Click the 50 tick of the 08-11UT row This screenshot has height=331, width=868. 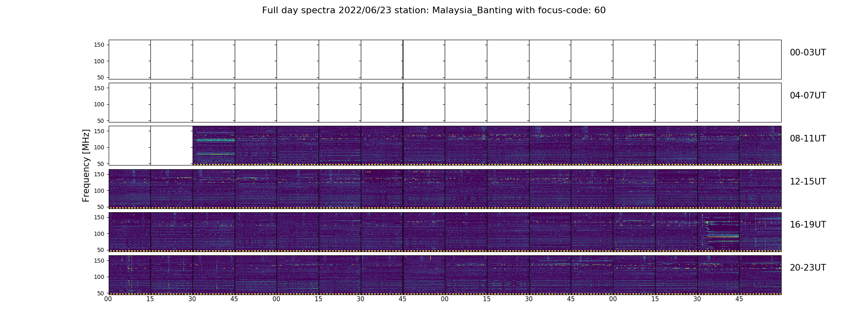click(x=101, y=164)
